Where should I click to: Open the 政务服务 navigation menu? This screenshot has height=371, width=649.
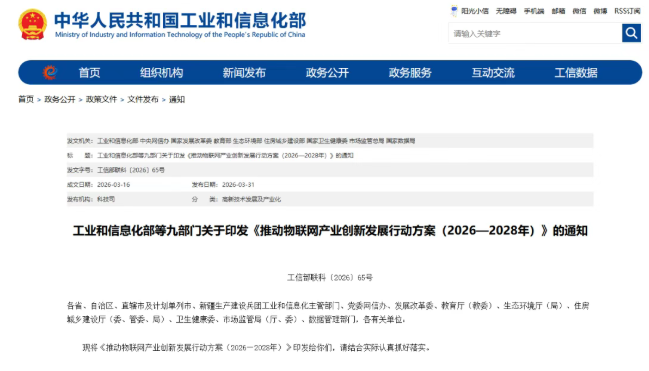pos(410,73)
